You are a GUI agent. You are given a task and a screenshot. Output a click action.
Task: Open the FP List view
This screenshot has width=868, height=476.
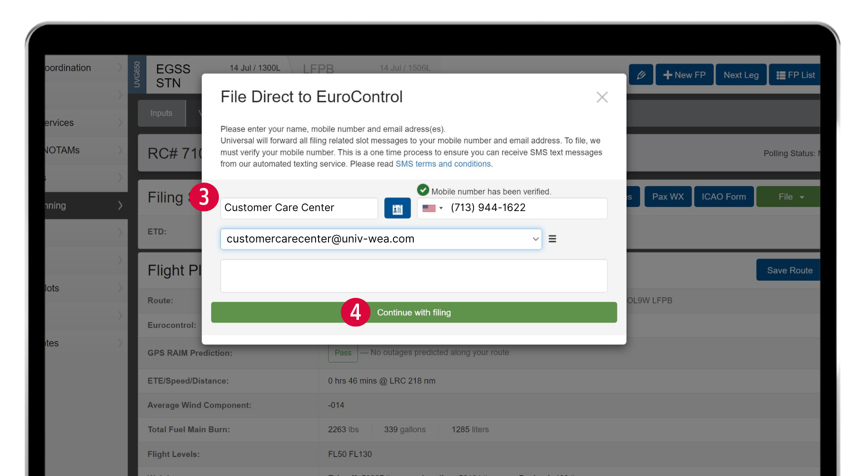pyautogui.click(x=795, y=75)
